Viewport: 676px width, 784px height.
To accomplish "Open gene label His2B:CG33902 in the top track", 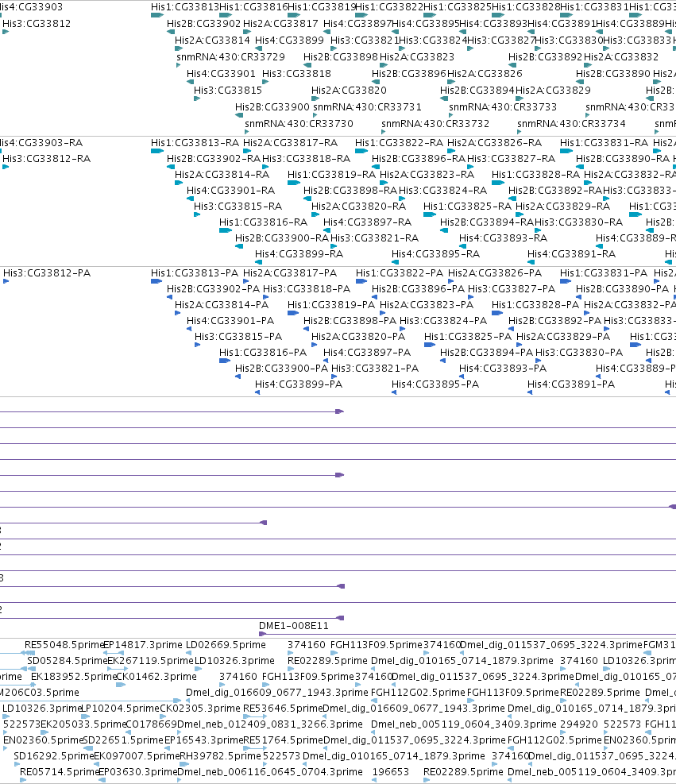I will [203, 24].
